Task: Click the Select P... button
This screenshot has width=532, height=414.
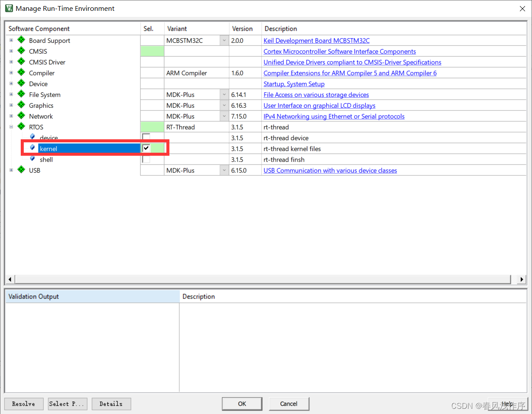Action: [67, 404]
